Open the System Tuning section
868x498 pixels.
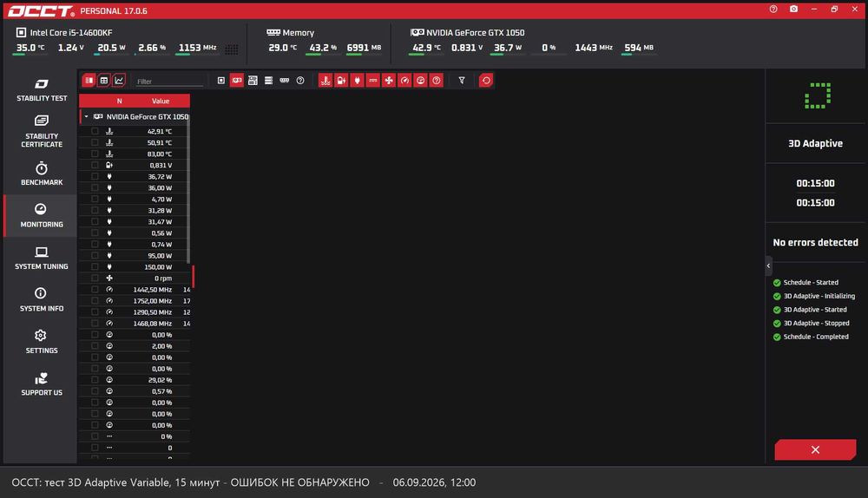42,258
